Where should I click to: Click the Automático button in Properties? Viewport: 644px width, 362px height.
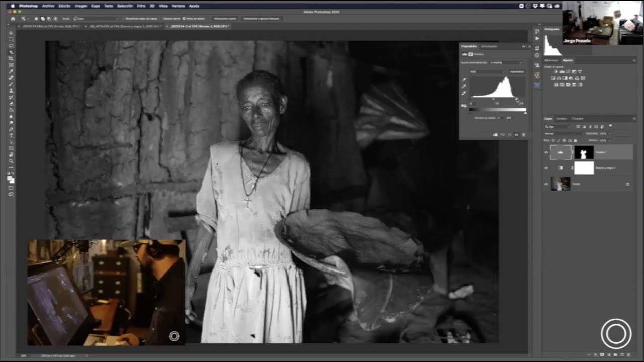[517, 71]
